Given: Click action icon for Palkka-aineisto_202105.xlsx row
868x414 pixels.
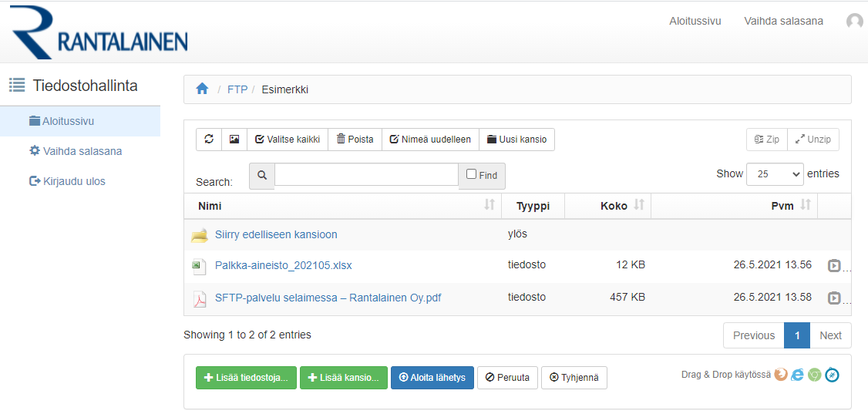Looking at the screenshot, I should coord(834,266).
